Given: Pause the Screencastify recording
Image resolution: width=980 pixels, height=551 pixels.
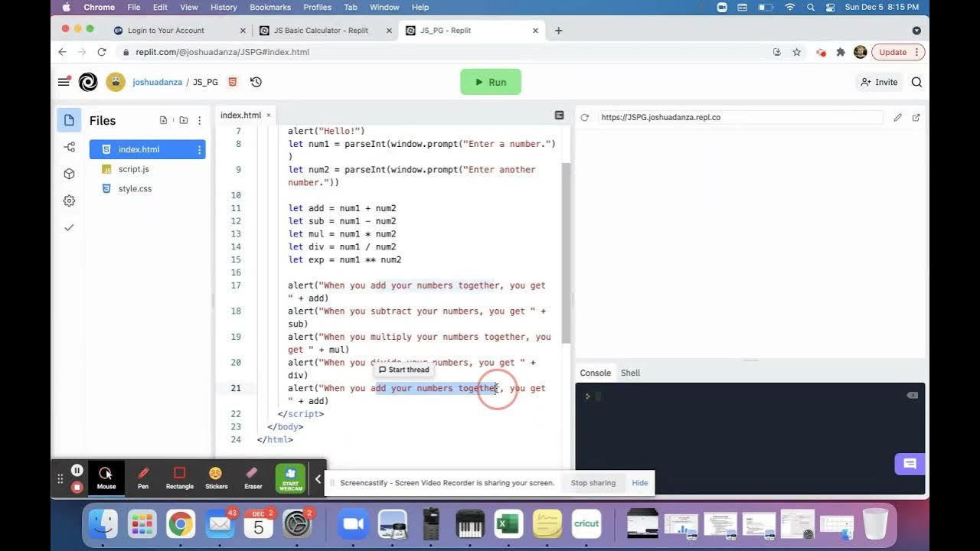Looking at the screenshot, I should tap(77, 471).
